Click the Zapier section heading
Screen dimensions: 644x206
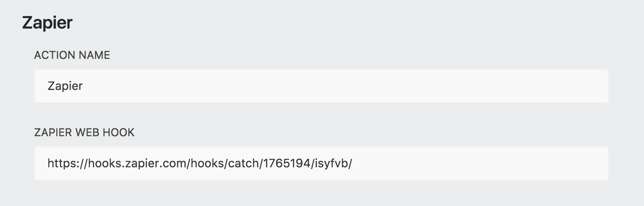[47, 23]
